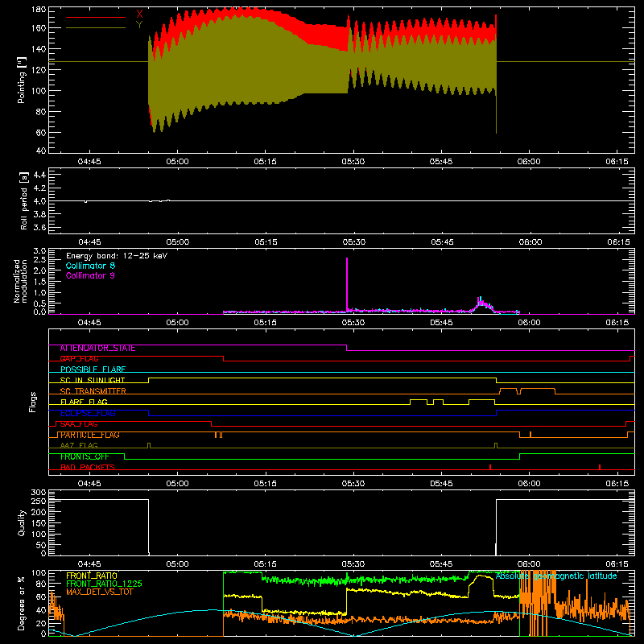Click the Pointing axis title
The image size is (644, 644).
click(x=22, y=80)
